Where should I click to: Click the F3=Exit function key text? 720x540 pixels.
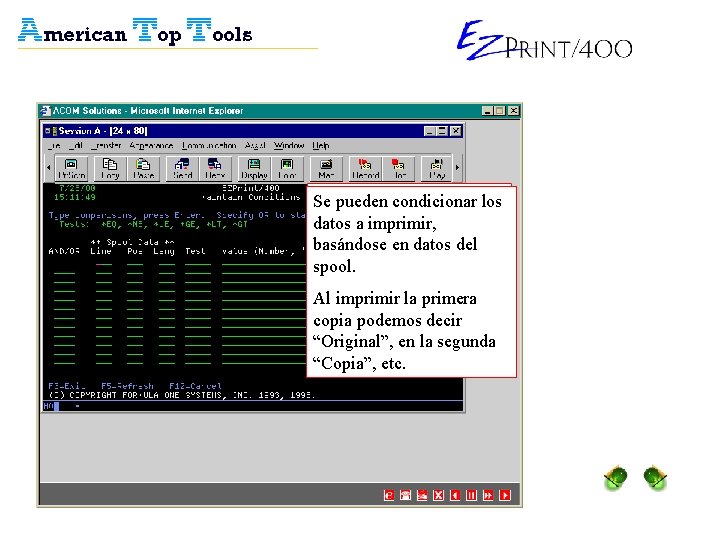pyautogui.click(x=67, y=386)
